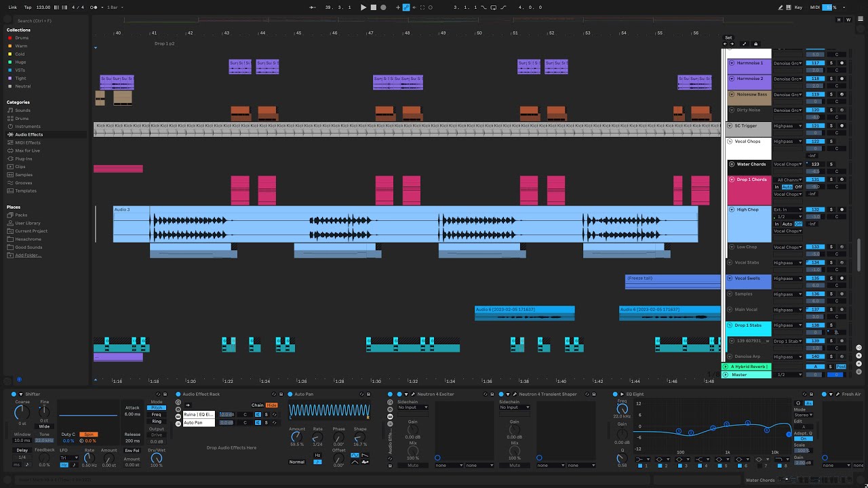Click the Stop transport button
Image resolution: width=868 pixels, height=488 pixels.
pyautogui.click(x=373, y=7)
